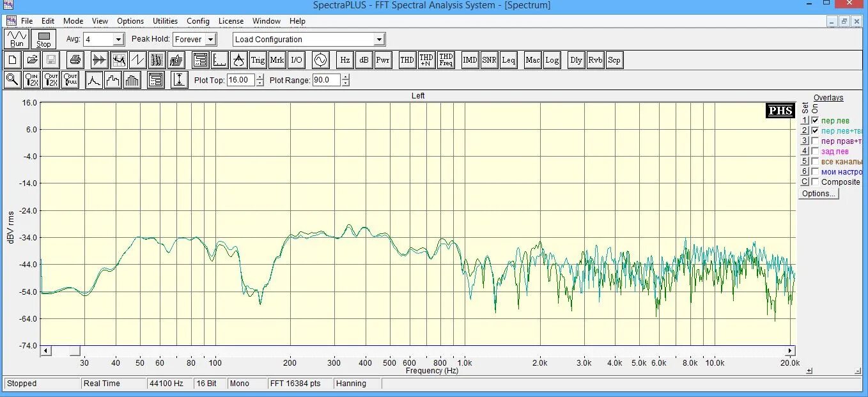Click the I/O device button

(297, 60)
